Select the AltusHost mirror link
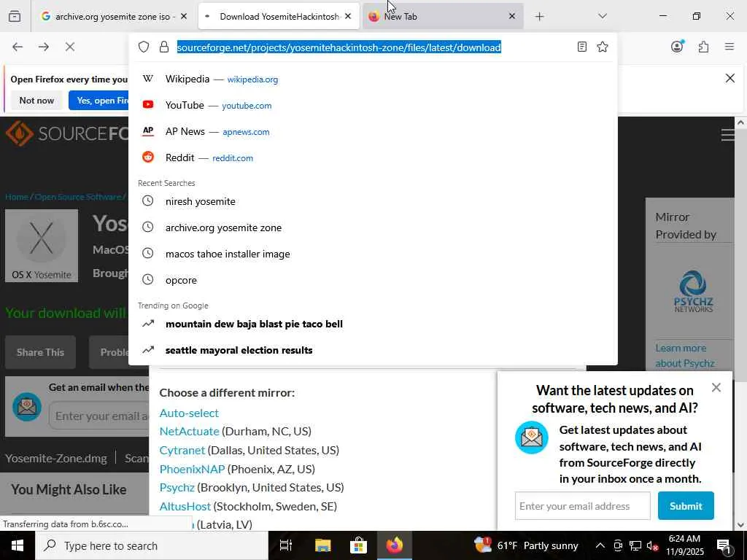Viewport: 747px width, 560px height. click(x=185, y=506)
